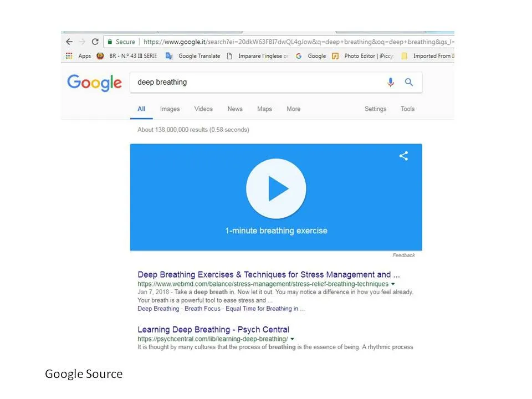Open the More search categories menu
Image resolution: width=532 pixels, height=399 pixels.
click(x=294, y=109)
